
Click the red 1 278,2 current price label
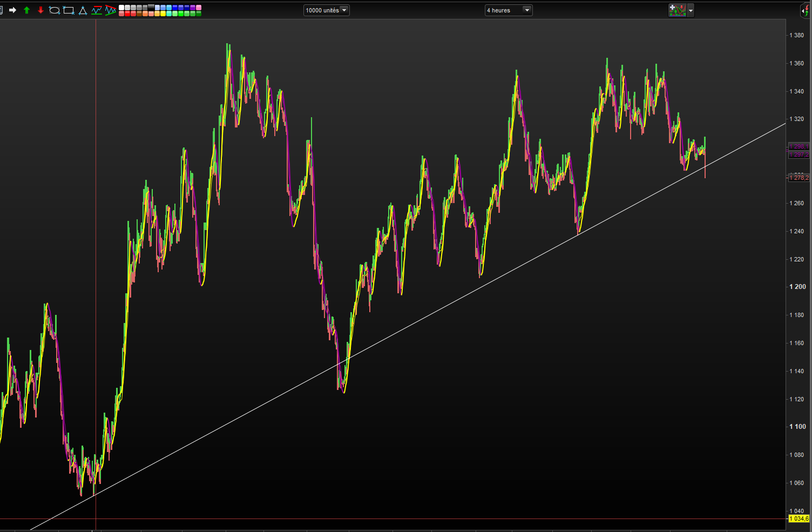(x=799, y=178)
